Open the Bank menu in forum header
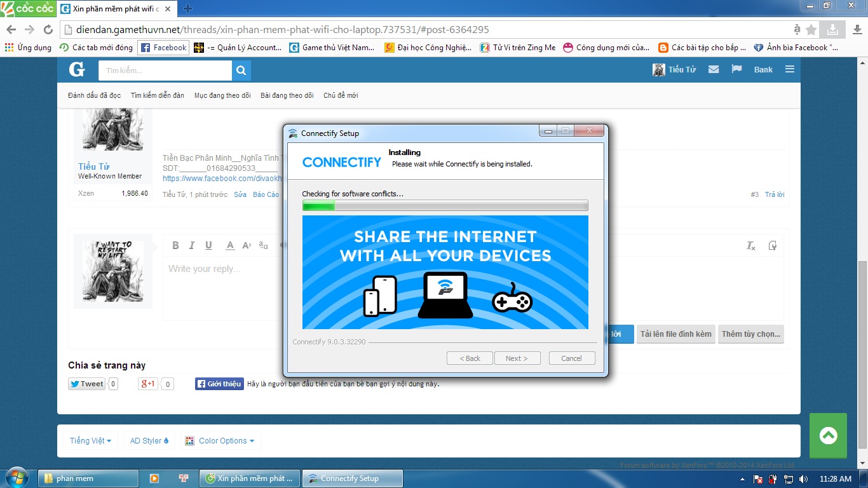The image size is (868, 488). 763,70
